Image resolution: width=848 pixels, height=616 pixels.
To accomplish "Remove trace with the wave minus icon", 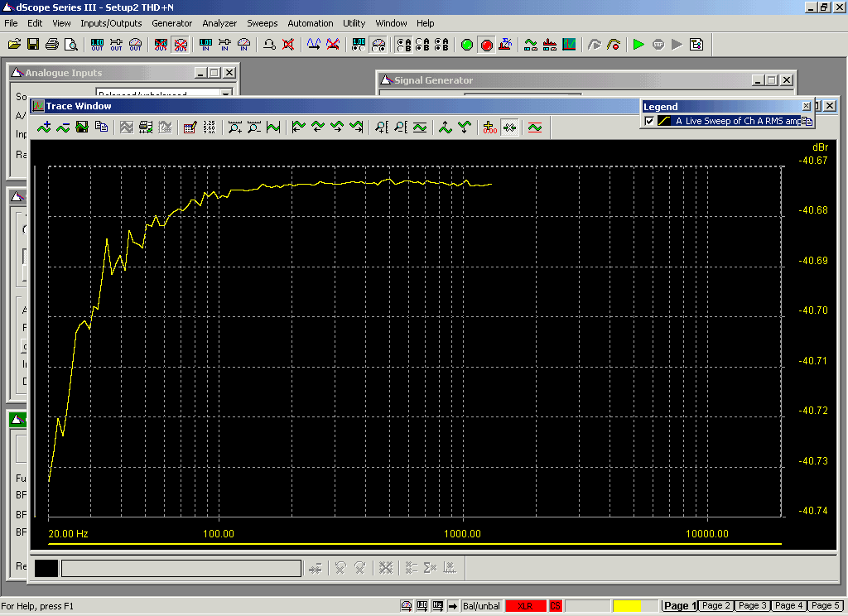I will point(63,128).
